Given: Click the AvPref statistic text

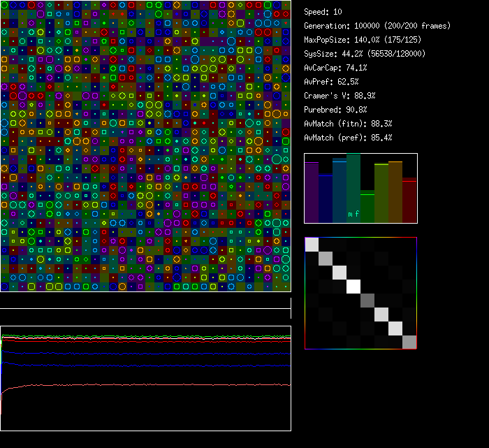Looking at the screenshot, I should pyautogui.click(x=331, y=82).
